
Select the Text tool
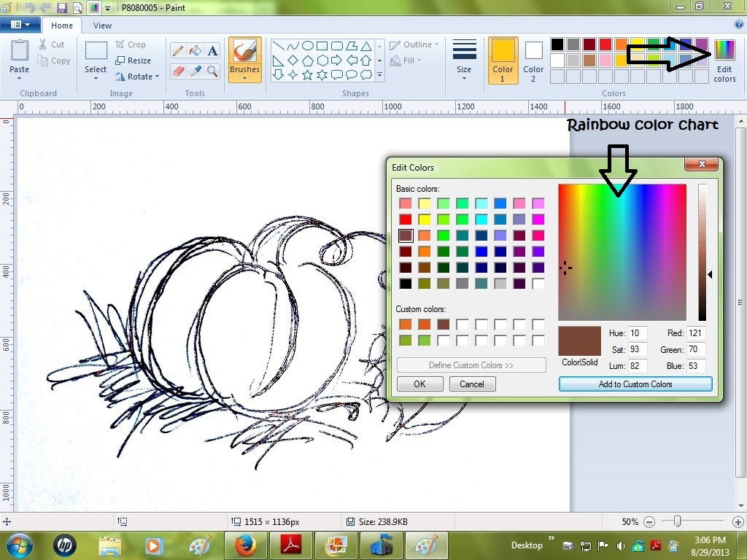tap(212, 50)
